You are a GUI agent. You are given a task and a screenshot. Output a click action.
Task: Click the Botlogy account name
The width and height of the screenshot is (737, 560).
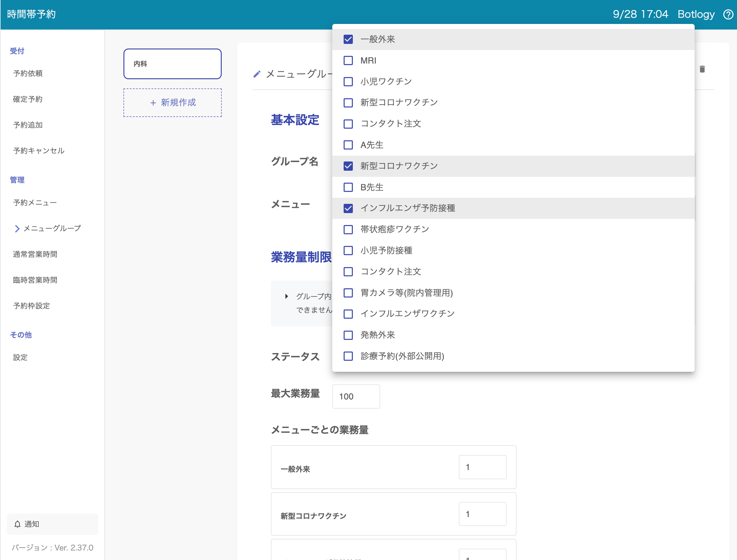(x=696, y=14)
